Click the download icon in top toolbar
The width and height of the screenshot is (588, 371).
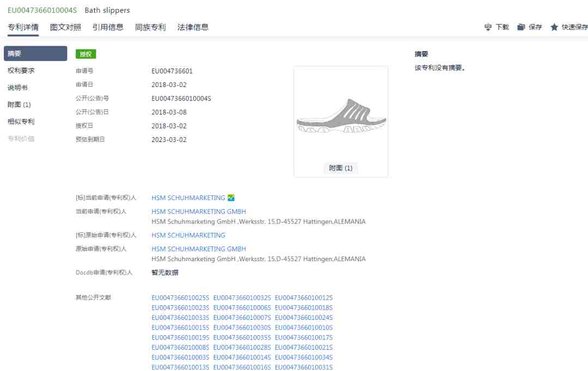tap(488, 27)
